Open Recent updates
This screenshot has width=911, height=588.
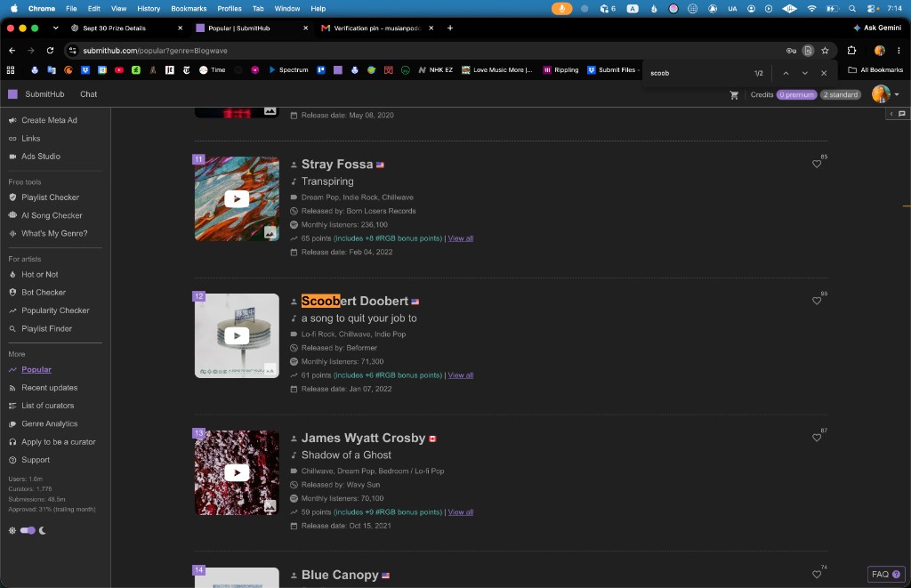tap(49, 388)
